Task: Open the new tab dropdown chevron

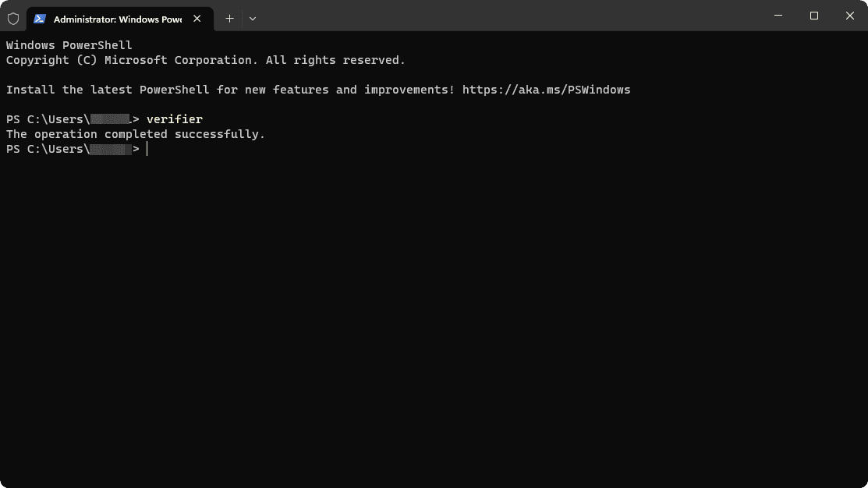Action: pos(252,18)
